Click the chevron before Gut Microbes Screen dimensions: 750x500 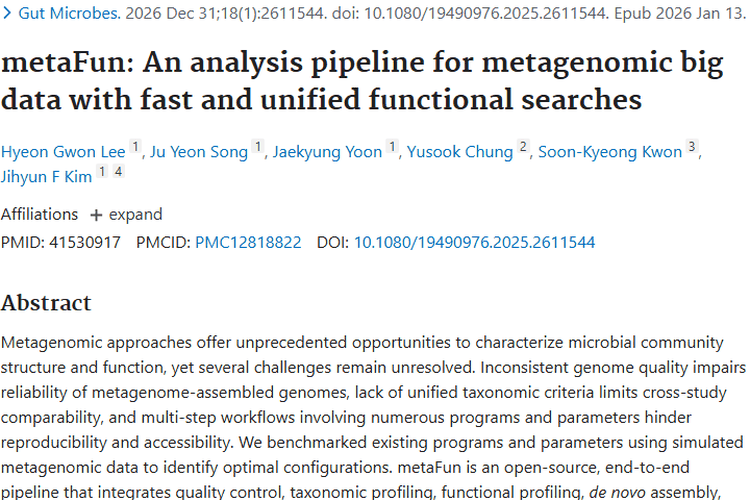click(8, 15)
